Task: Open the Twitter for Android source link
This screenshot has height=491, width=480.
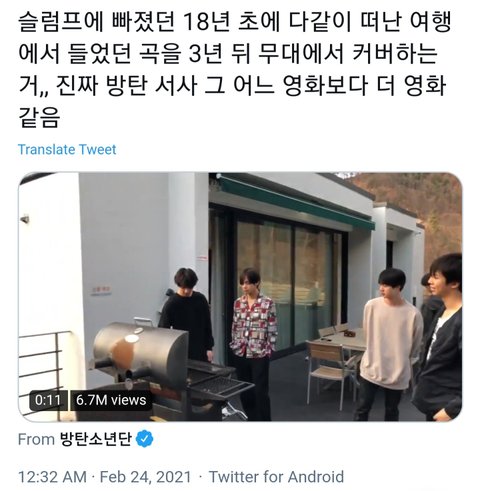Action: pos(276,477)
